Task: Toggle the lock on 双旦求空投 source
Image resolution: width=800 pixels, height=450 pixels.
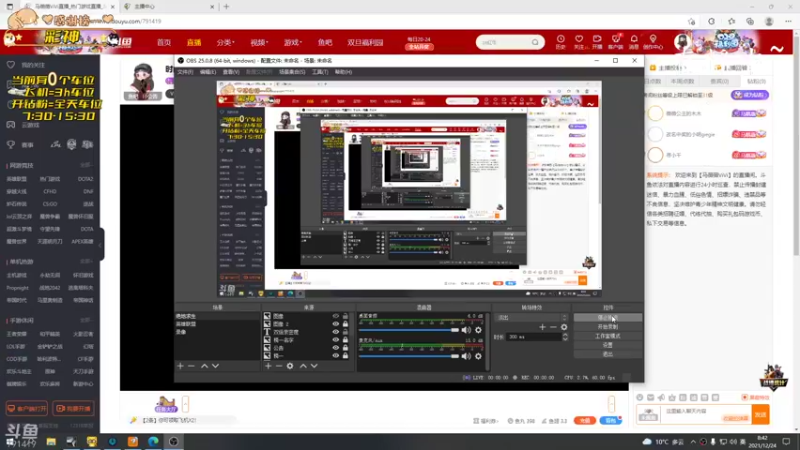Action: pos(345,332)
